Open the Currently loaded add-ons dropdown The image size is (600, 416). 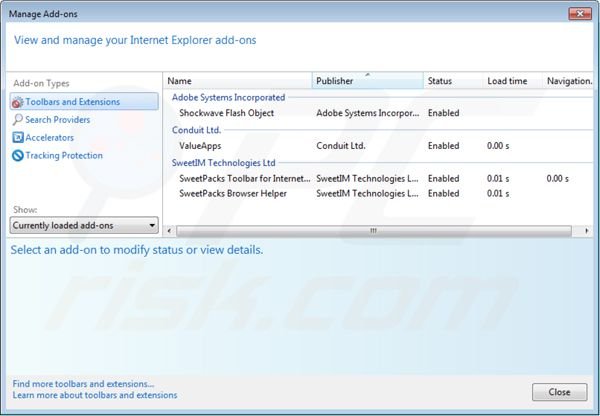tap(84, 225)
